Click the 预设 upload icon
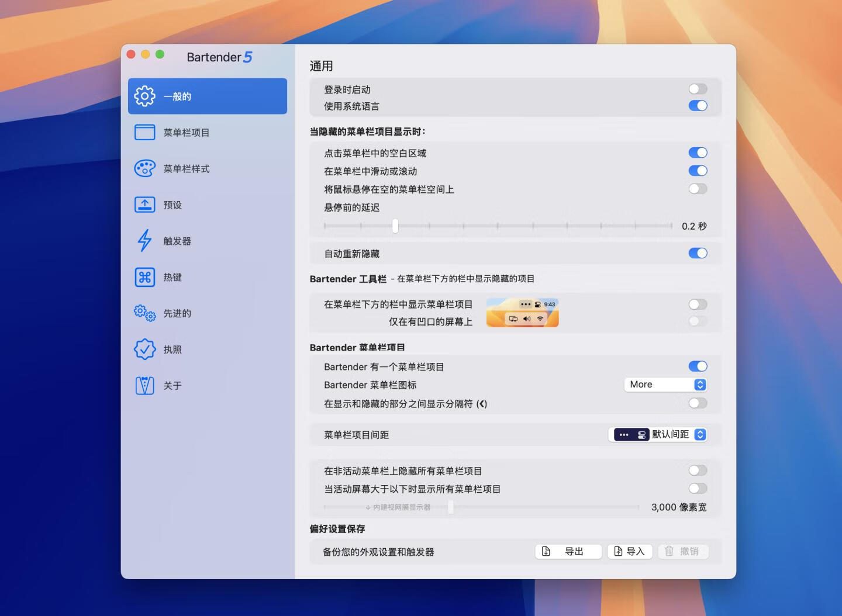The width and height of the screenshot is (842, 616). pos(144,205)
